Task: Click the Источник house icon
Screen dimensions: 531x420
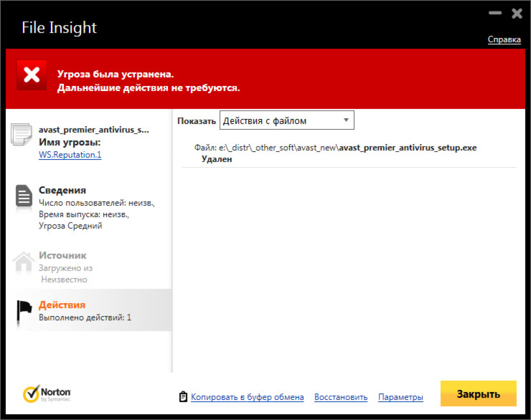Action: pyautogui.click(x=24, y=262)
